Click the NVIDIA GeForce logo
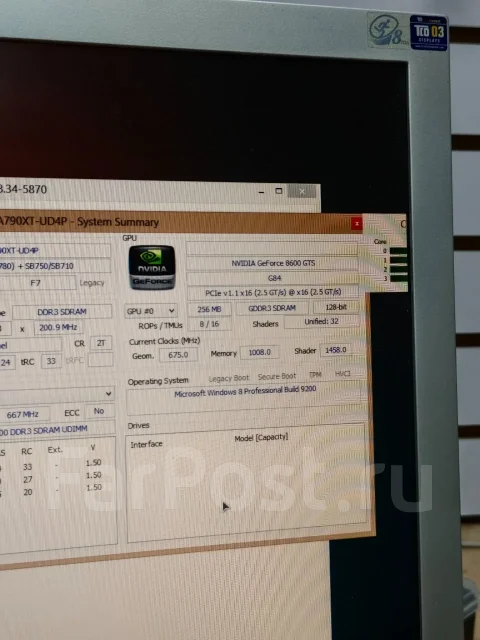The width and height of the screenshot is (480, 640). [152, 268]
